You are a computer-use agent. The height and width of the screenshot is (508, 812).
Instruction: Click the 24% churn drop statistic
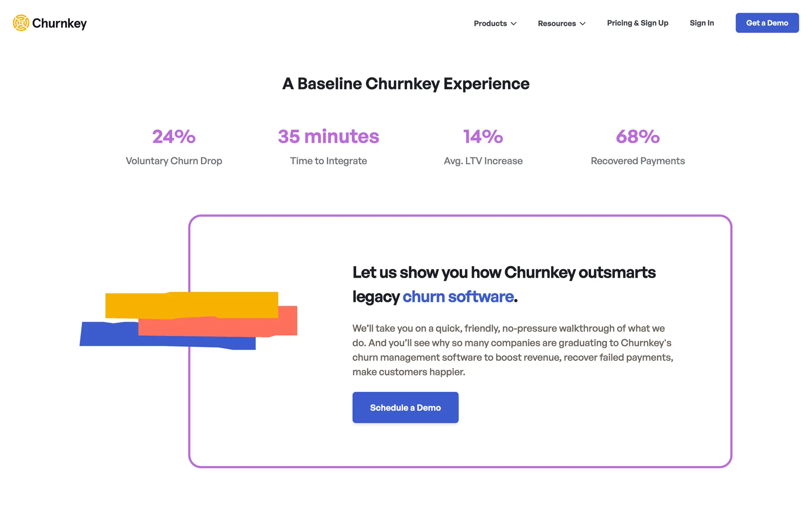pyautogui.click(x=174, y=136)
